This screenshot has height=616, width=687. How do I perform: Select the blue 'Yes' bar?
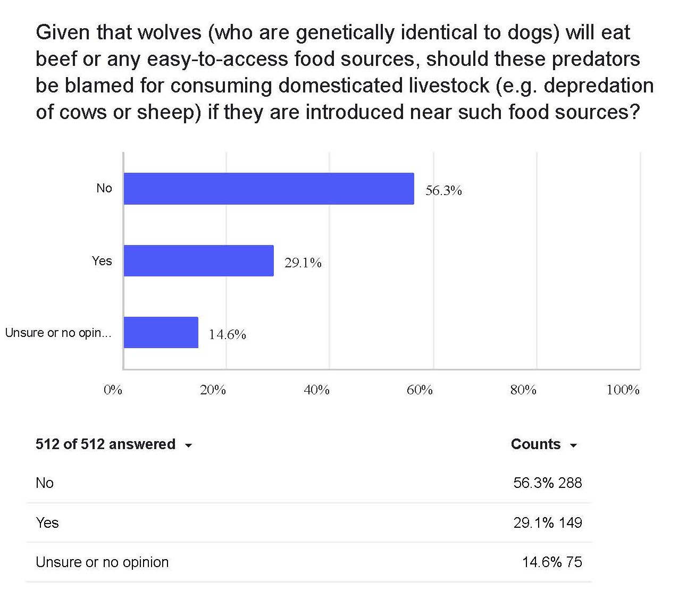tap(198, 260)
